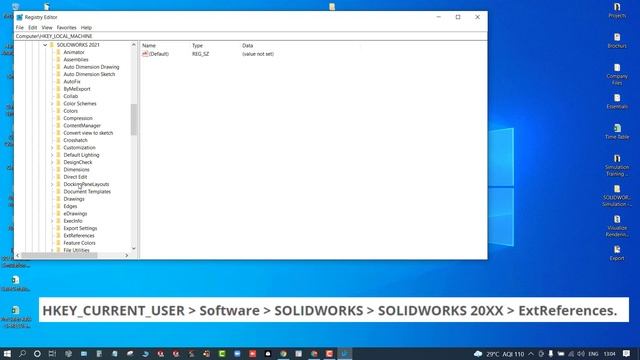This screenshot has width=640, height=360.
Task: Expand the File Utilities key
Action: (52, 250)
